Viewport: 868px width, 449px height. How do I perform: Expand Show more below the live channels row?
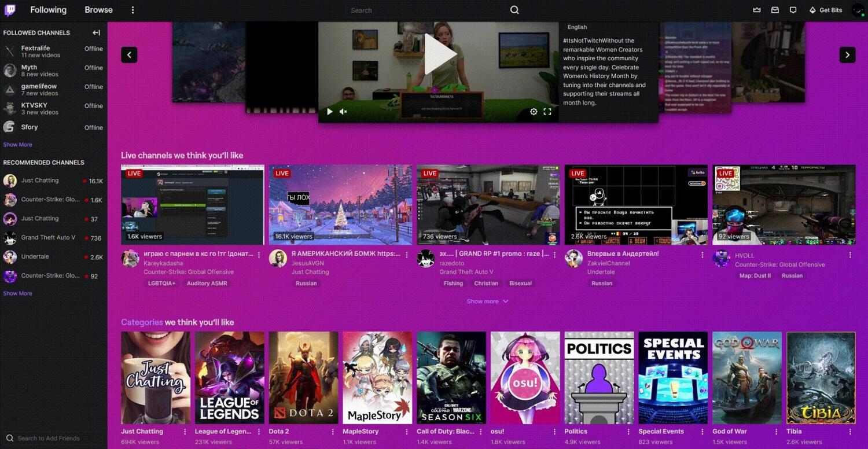click(x=487, y=301)
